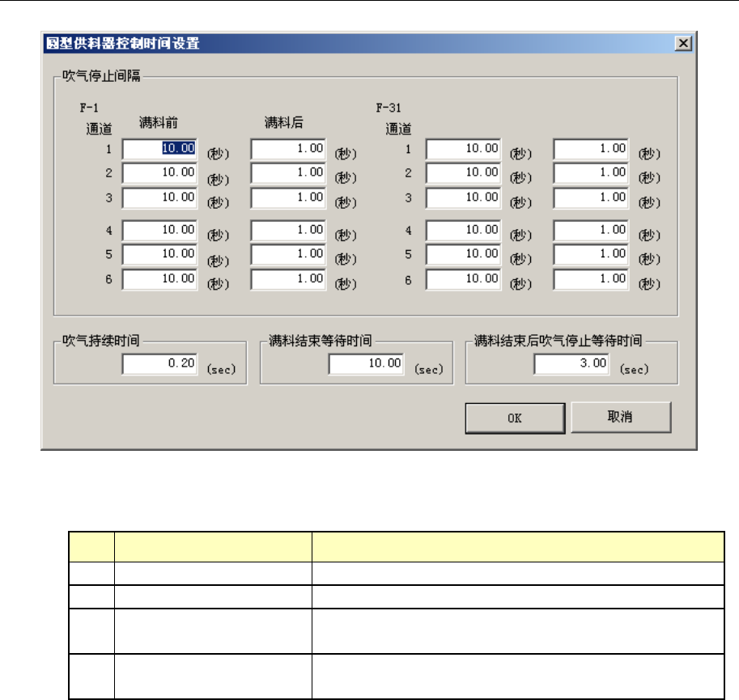Image resolution: width=739 pixels, height=700 pixels.
Task: Click the 满料后 column header
Action: pyautogui.click(x=284, y=123)
